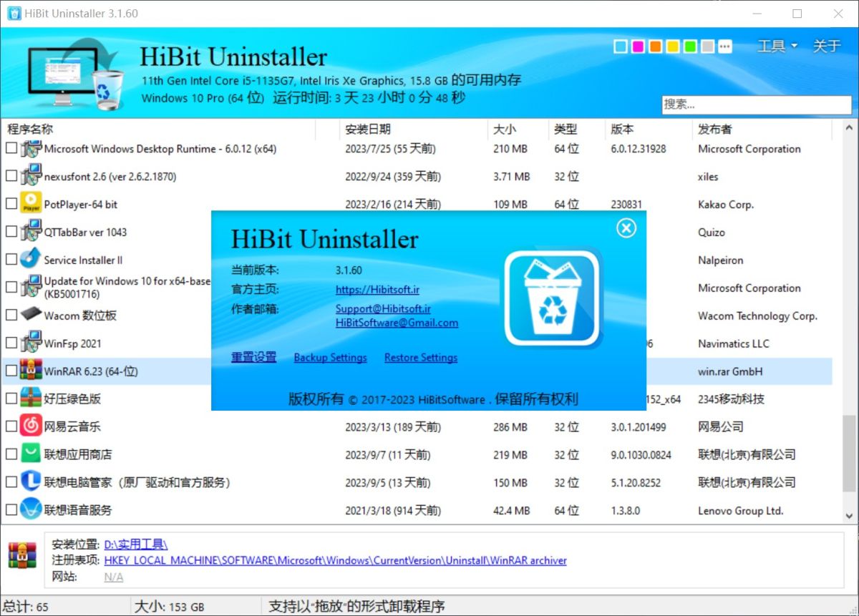Tick the QTTabBar ver 1043 checkbox
This screenshot has height=616, width=859.
(11, 232)
